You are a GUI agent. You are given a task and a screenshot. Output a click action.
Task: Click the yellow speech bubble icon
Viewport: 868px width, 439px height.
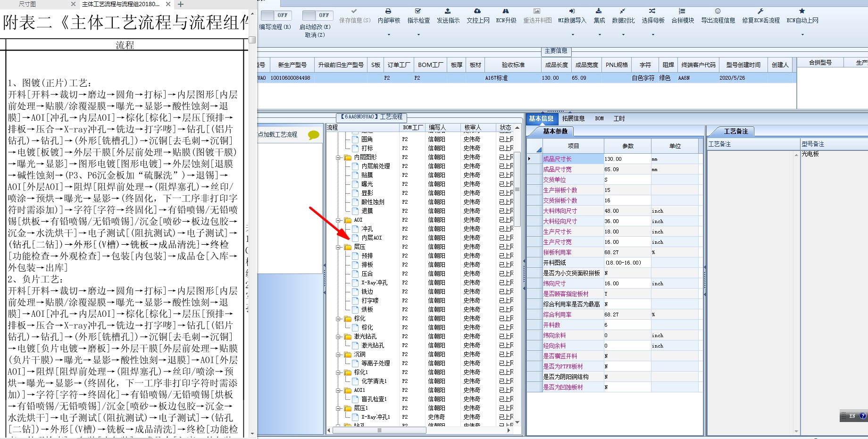coord(314,135)
